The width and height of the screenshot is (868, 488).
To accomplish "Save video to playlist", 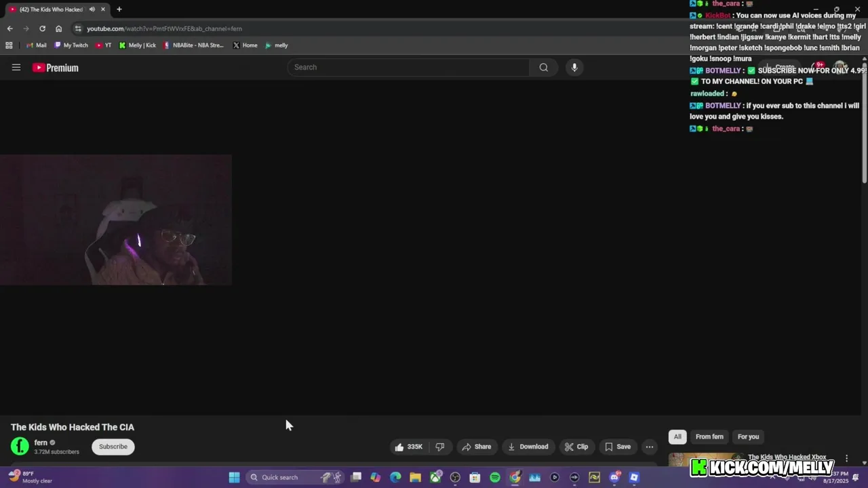I will click(617, 447).
